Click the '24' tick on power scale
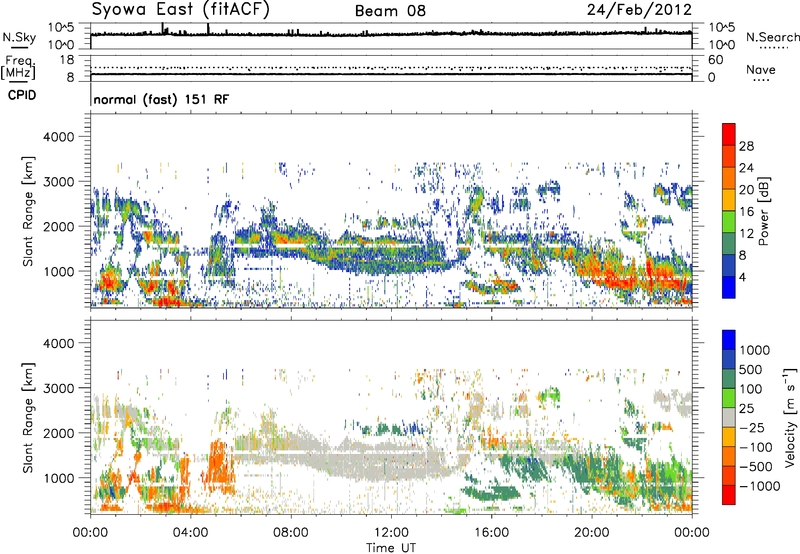 point(746,168)
